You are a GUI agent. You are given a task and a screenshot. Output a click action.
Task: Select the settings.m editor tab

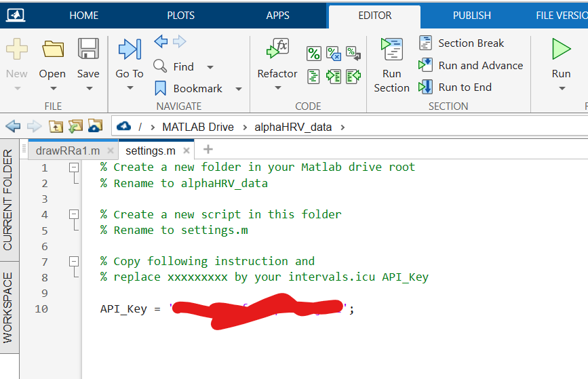pyautogui.click(x=151, y=151)
